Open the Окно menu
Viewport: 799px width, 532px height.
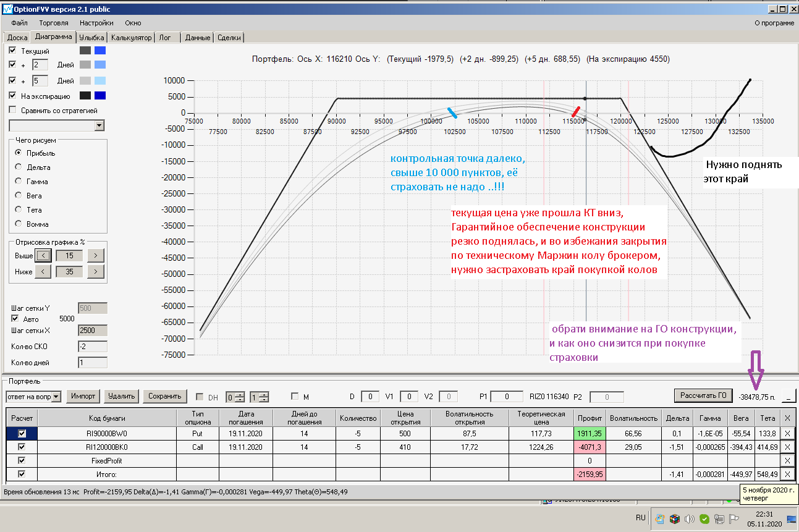133,23
